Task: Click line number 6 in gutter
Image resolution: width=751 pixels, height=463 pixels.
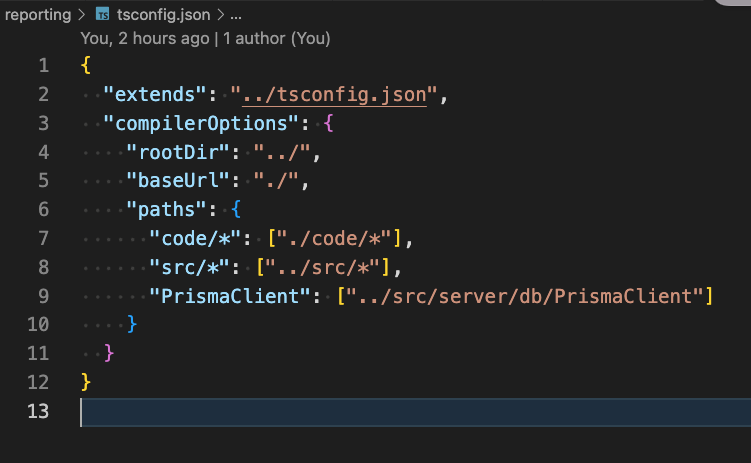Action: (x=44, y=209)
